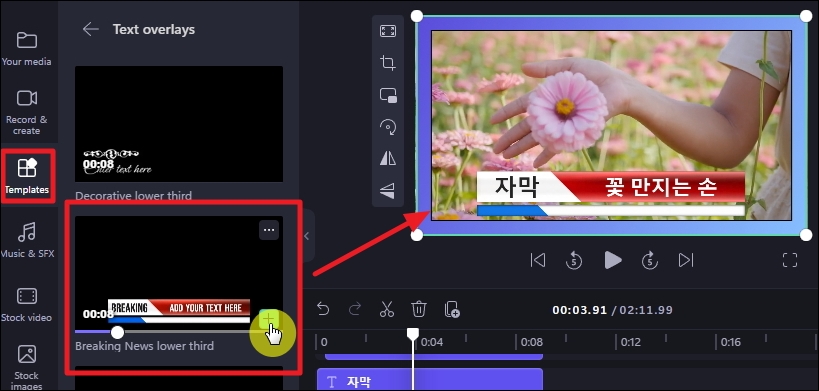The height and width of the screenshot is (391, 819).
Task: Play the video preview
Action: [x=612, y=260]
